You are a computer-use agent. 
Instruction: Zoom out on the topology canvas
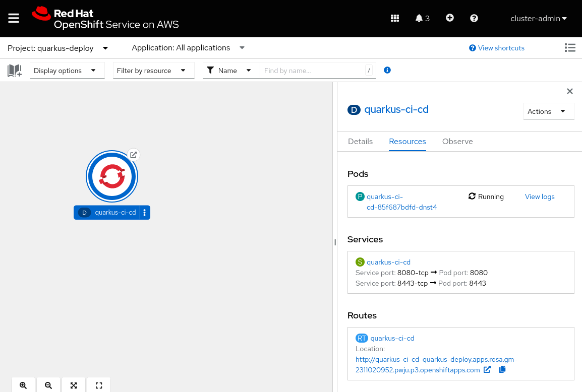coord(48,385)
